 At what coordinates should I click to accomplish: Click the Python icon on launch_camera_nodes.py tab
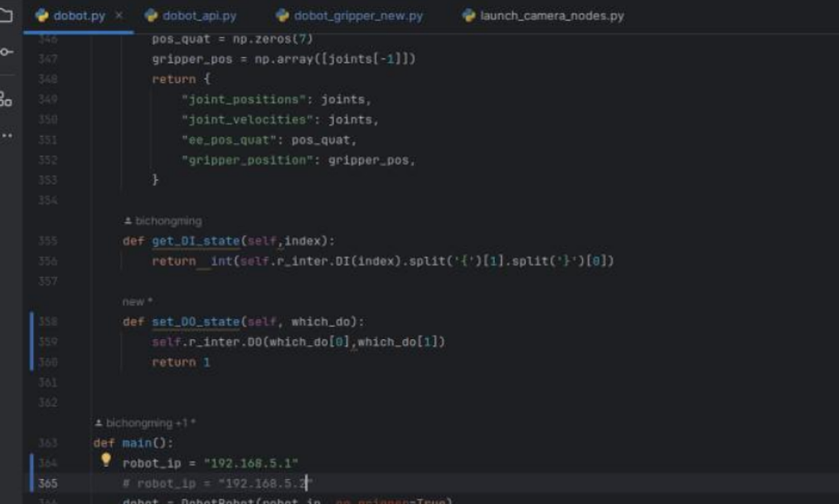pyautogui.click(x=468, y=16)
